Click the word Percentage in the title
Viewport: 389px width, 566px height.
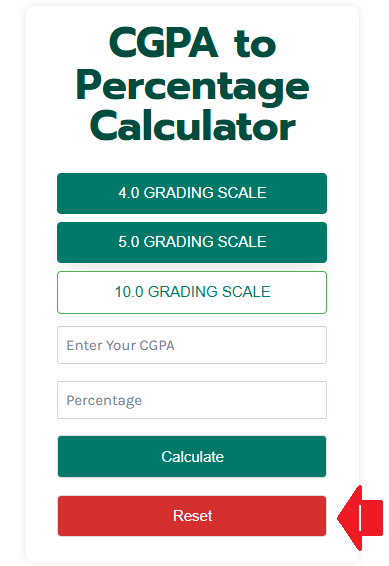click(x=192, y=87)
